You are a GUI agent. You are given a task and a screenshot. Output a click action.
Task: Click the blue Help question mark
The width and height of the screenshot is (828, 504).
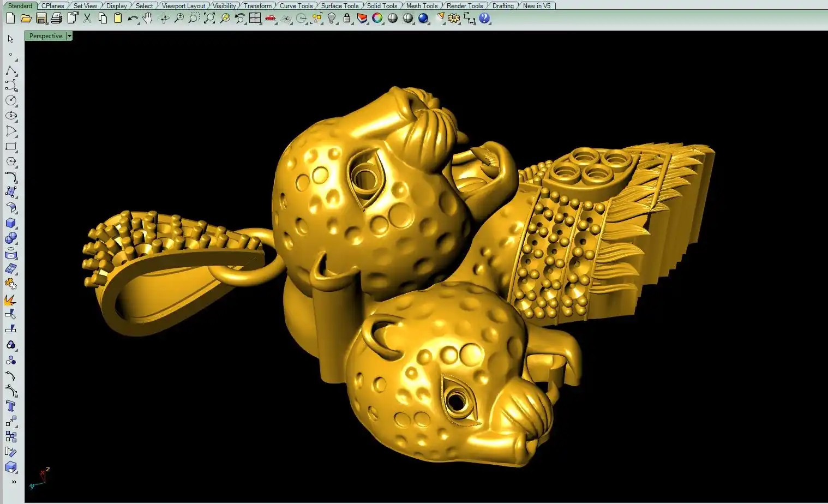[484, 19]
